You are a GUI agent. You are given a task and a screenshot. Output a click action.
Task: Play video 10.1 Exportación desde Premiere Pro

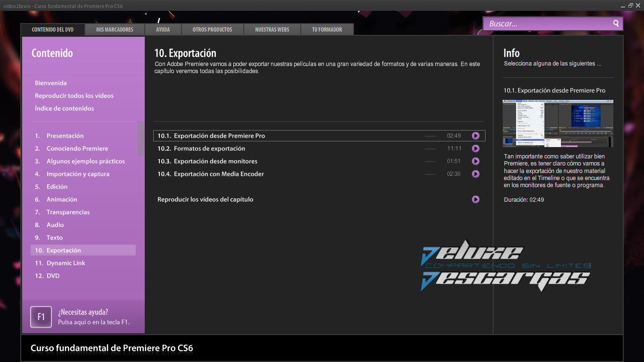click(476, 136)
